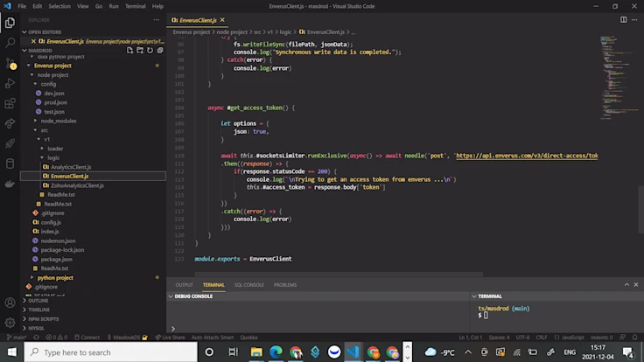Viewport: 644px width, 362px height.
Task: Click Live Share in status bar
Action: (x=170, y=338)
